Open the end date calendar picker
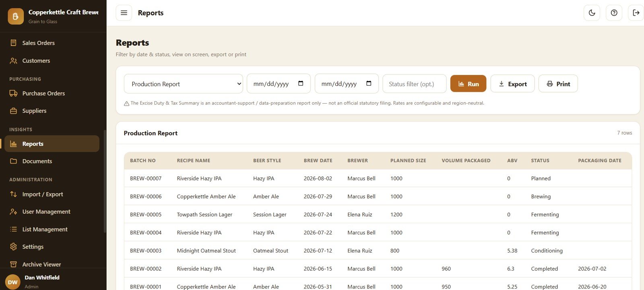The height and width of the screenshot is (290, 644). click(369, 83)
